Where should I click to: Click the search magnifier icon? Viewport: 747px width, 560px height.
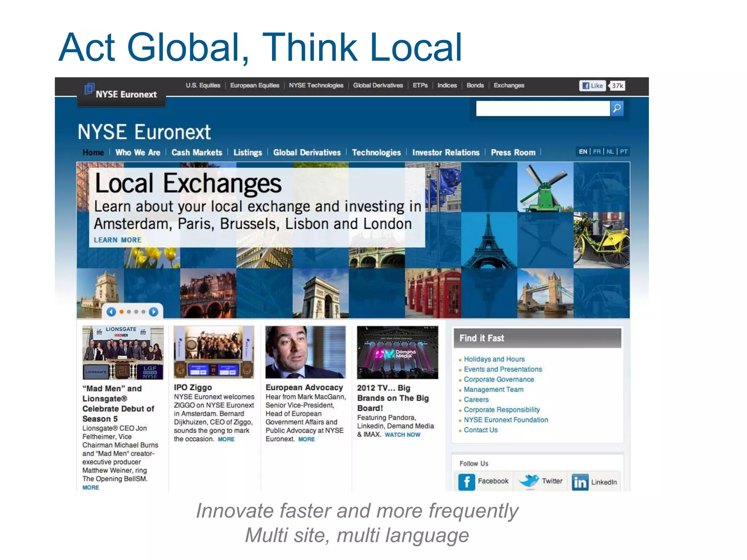click(617, 108)
